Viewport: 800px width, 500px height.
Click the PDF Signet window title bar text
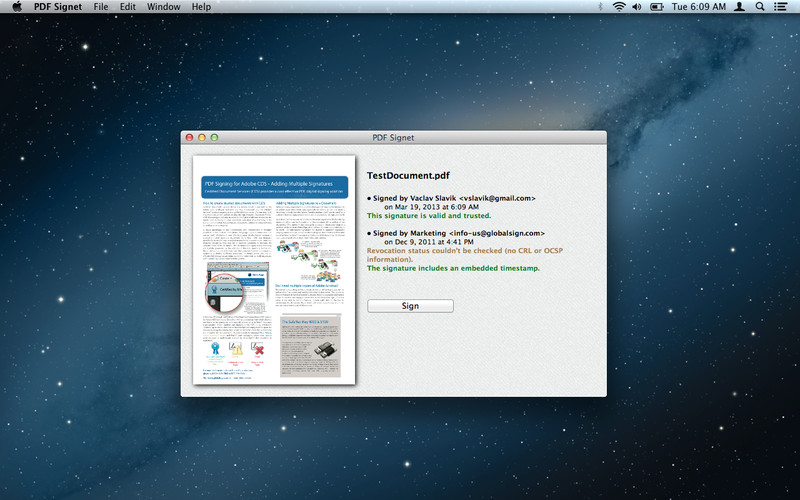(393, 137)
